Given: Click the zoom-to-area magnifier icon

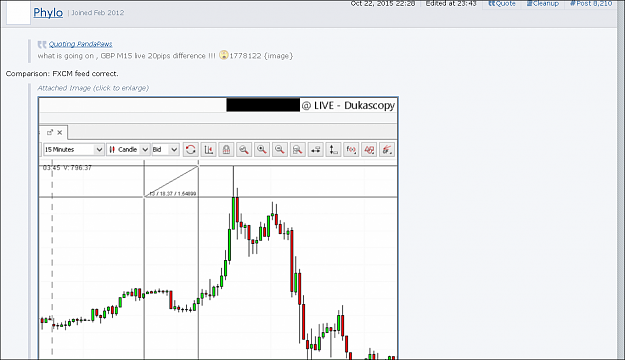Looking at the screenshot, I should [244, 150].
